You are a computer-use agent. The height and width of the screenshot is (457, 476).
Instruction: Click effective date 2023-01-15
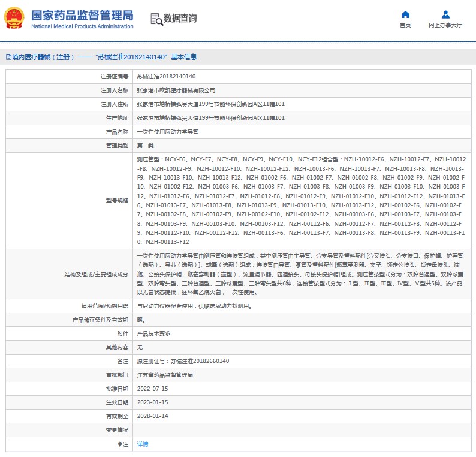[152, 402]
